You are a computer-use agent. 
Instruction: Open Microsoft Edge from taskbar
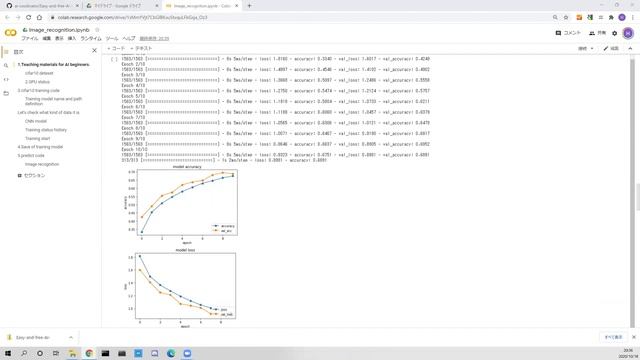pyautogui.click(x=171, y=353)
